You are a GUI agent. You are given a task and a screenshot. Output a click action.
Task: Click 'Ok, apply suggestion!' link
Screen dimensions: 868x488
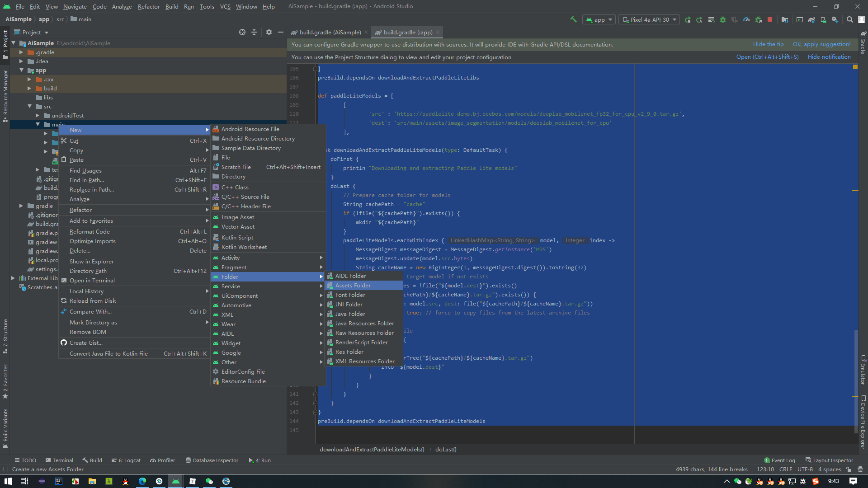click(x=821, y=44)
